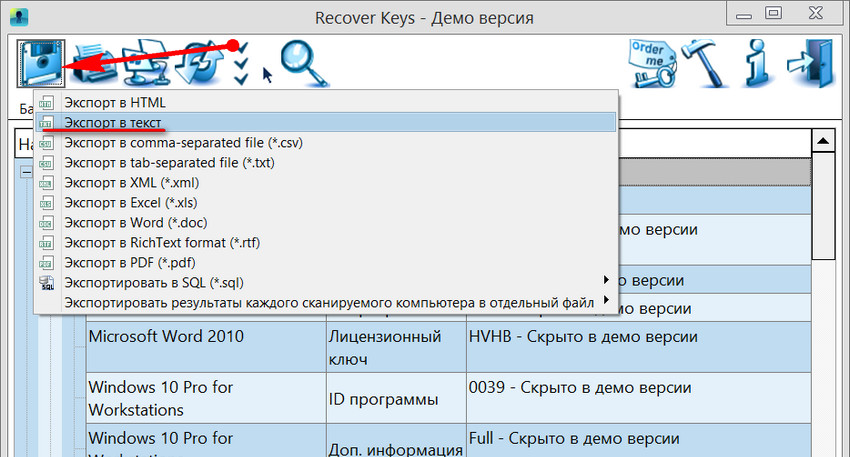The height and width of the screenshot is (457, 850).
Task: Collapse the tree node with minus sign
Action: (26, 173)
